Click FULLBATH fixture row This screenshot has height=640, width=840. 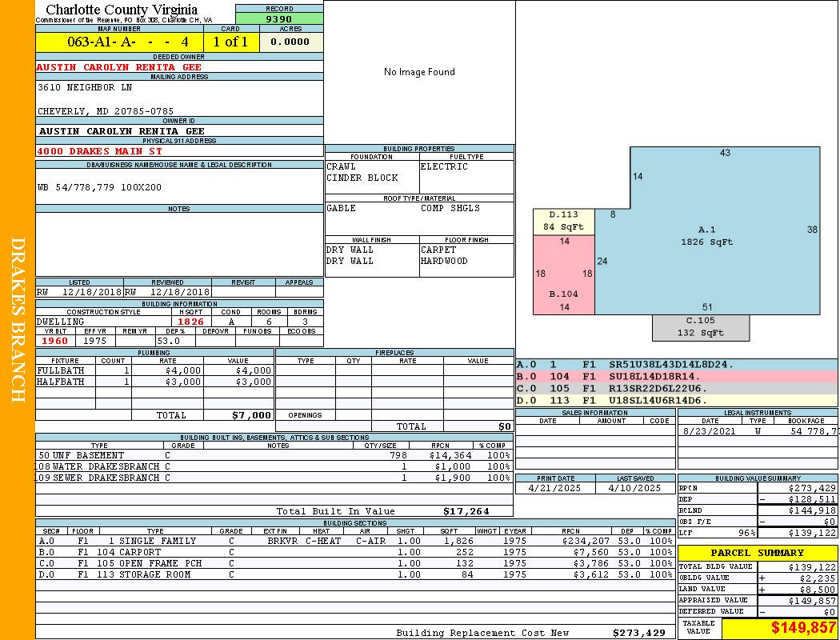pos(155,370)
